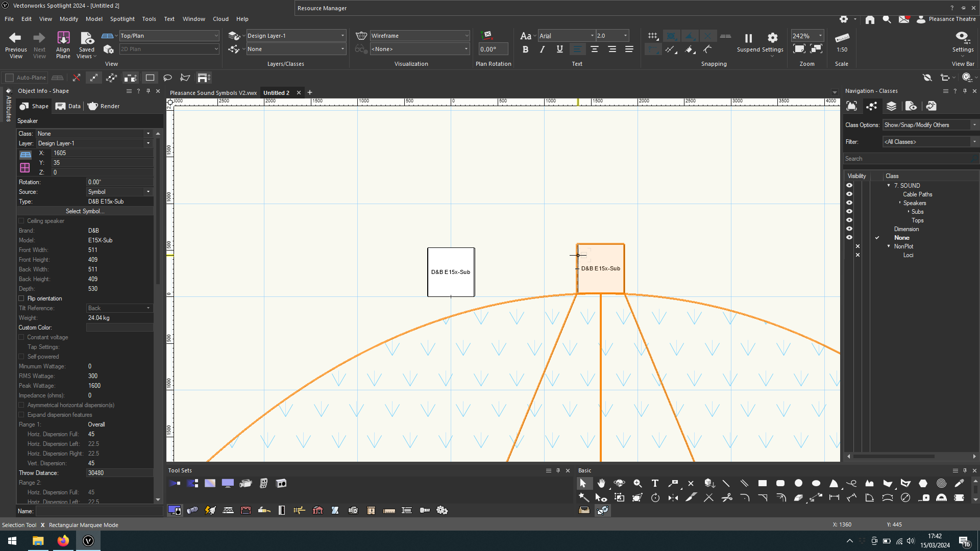This screenshot has height=551, width=980.
Task: Click the Select Symbol button
Action: click(x=85, y=211)
